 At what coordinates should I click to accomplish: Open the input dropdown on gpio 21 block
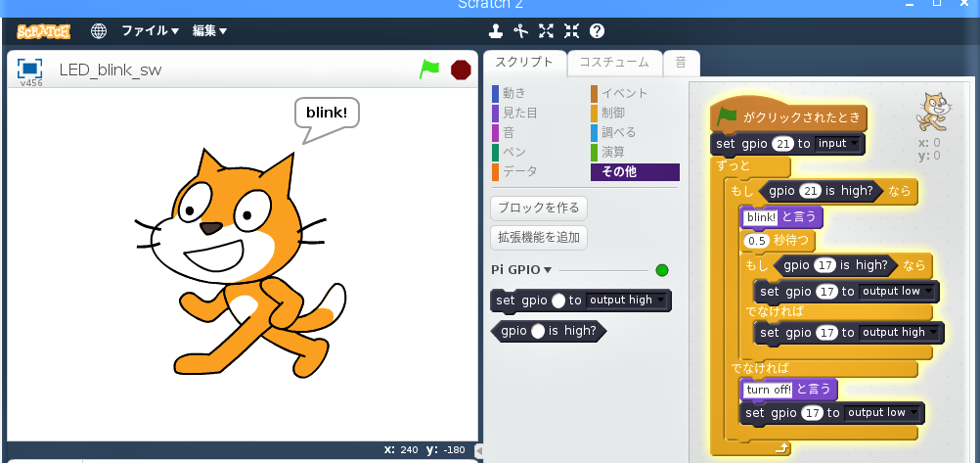838,144
